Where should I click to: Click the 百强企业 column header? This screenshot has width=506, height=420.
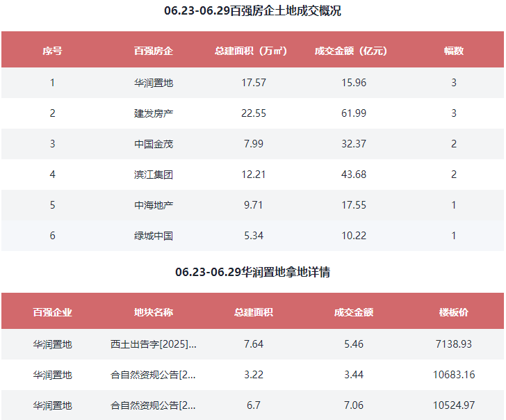(52, 312)
